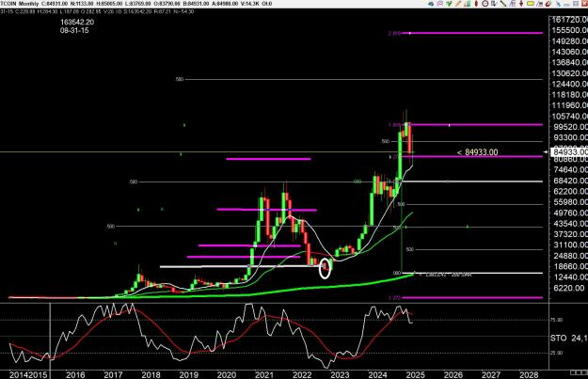The width and height of the screenshot is (588, 379).
Task: Select the pencil drawing tool
Action: [x=458, y=4]
